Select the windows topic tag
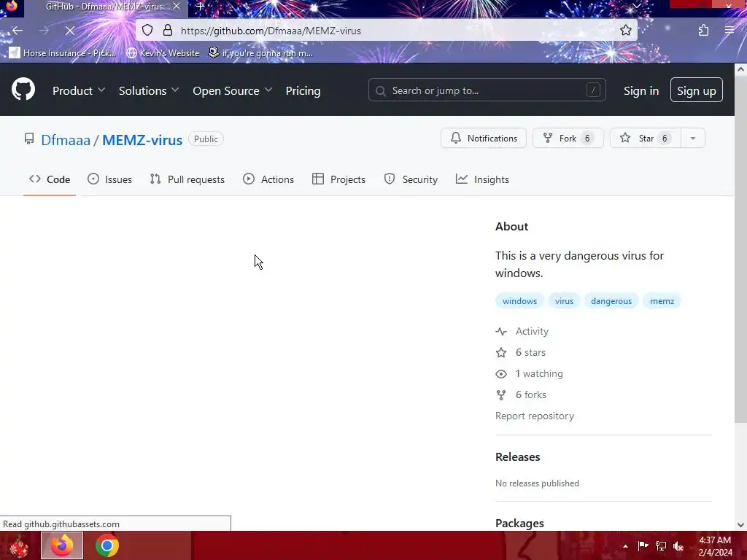This screenshot has width=747, height=560. (519, 301)
